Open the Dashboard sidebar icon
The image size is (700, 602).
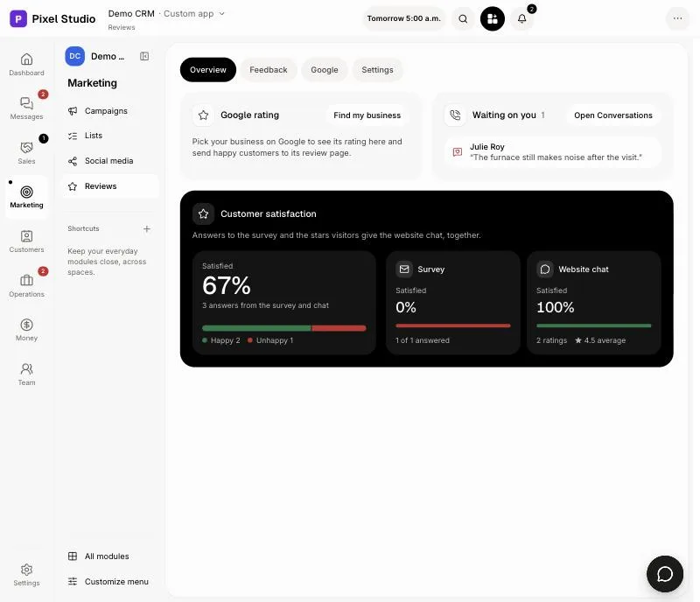(26, 64)
